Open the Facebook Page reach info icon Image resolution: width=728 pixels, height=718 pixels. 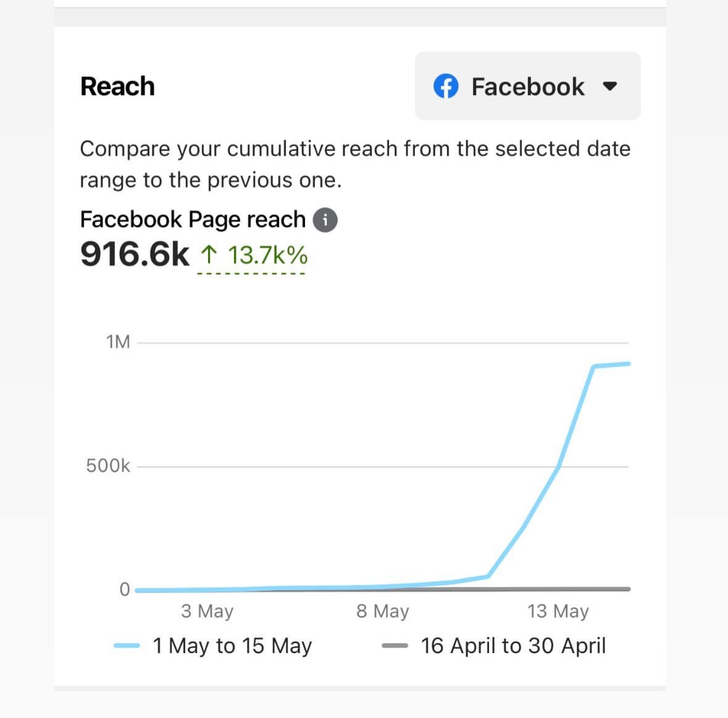point(325,220)
